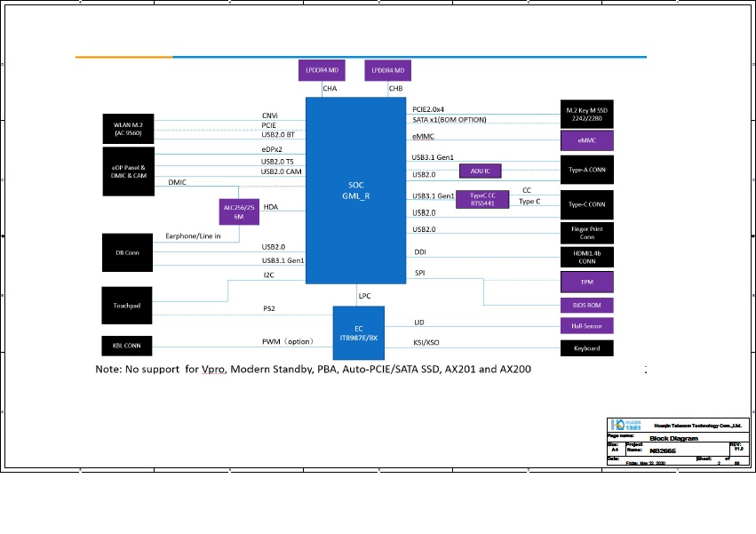Click the LPDDR4 MD block above CHA
This screenshot has width=756, height=534.
click(x=322, y=70)
